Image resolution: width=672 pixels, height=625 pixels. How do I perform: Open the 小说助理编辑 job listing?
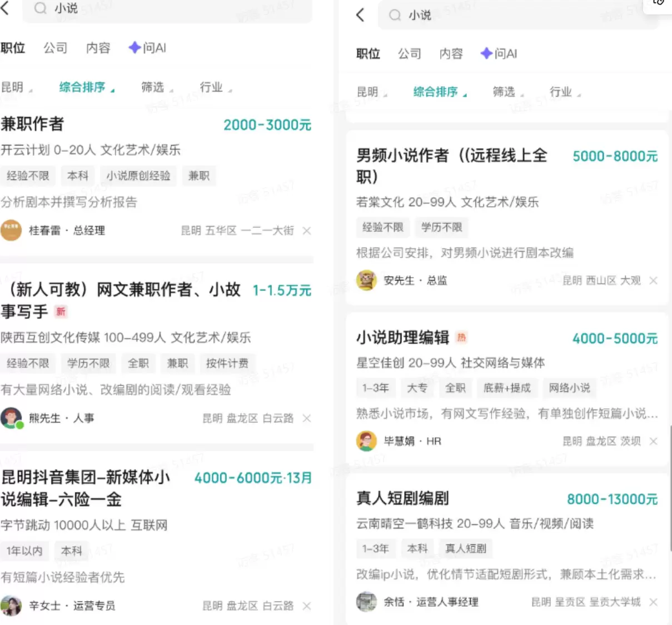404,337
